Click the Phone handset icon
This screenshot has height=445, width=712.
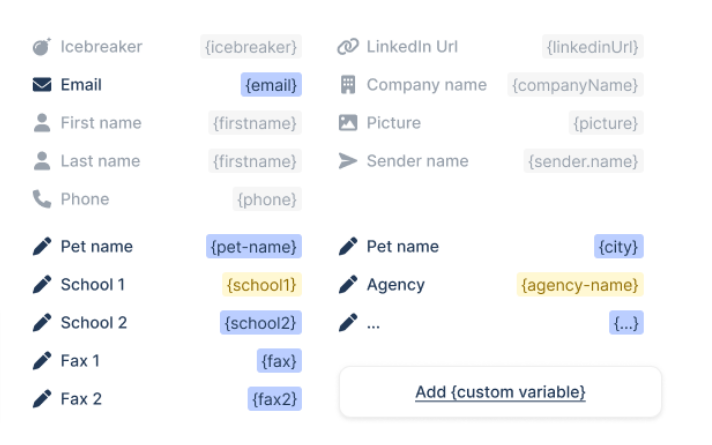pyautogui.click(x=42, y=199)
